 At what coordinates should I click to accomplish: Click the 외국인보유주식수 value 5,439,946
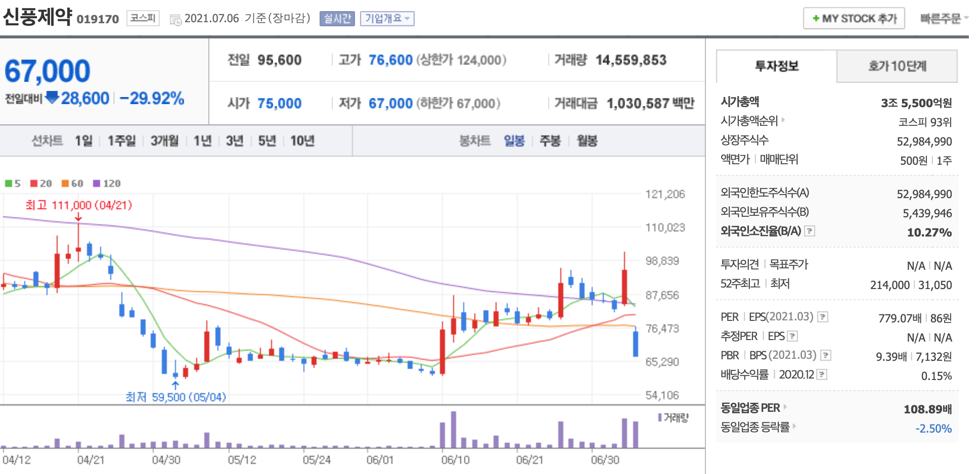coord(927,213)
